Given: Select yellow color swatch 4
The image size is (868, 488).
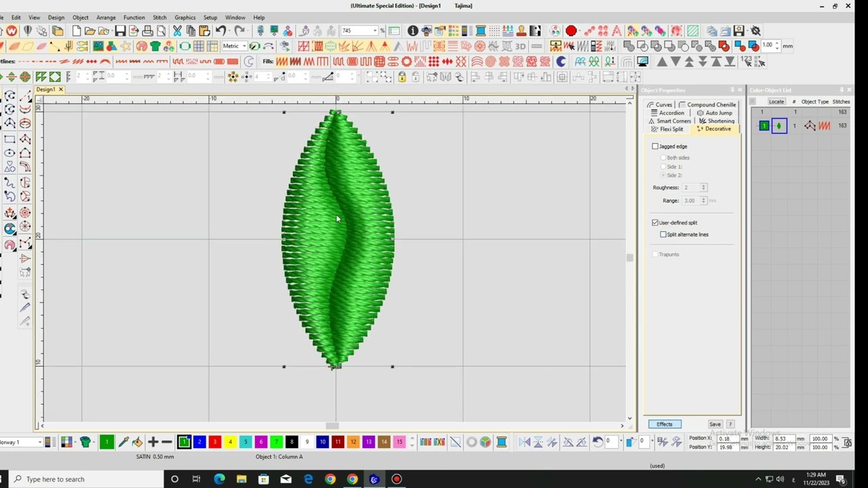Looking at the screenshot, I should pos(230,442).
